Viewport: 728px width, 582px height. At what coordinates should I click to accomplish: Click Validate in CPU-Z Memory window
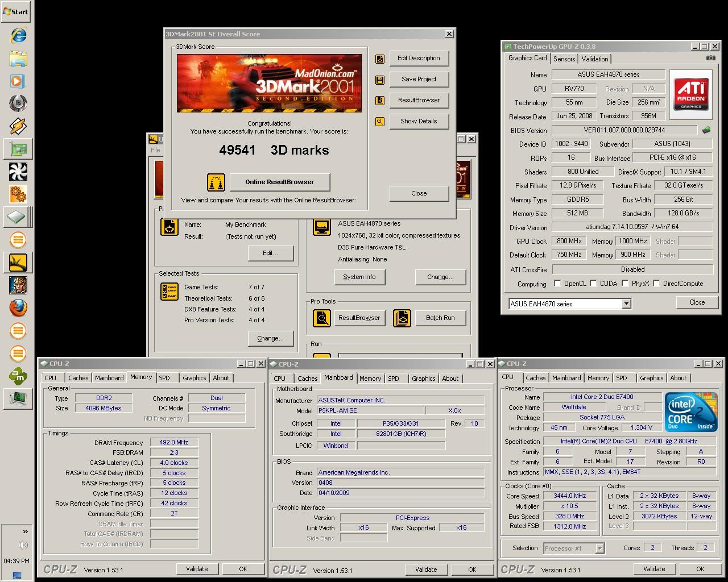click(x=197, y=569)
